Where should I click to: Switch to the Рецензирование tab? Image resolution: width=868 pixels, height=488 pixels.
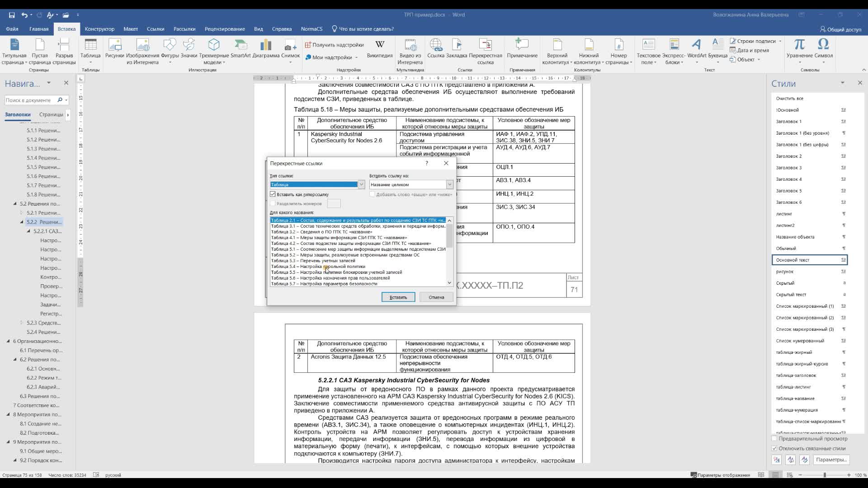pyautogui.click(x=225, y=29)
